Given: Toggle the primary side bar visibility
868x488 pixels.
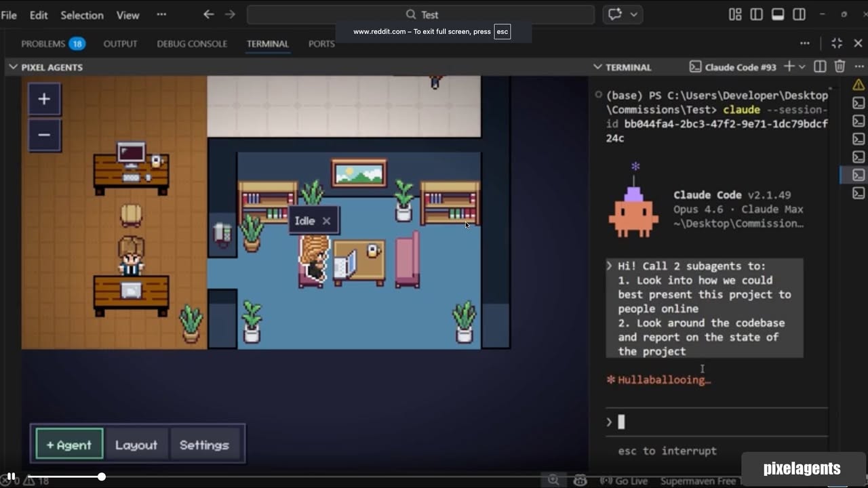Looking at the screenshot, I should pos(756,14).
